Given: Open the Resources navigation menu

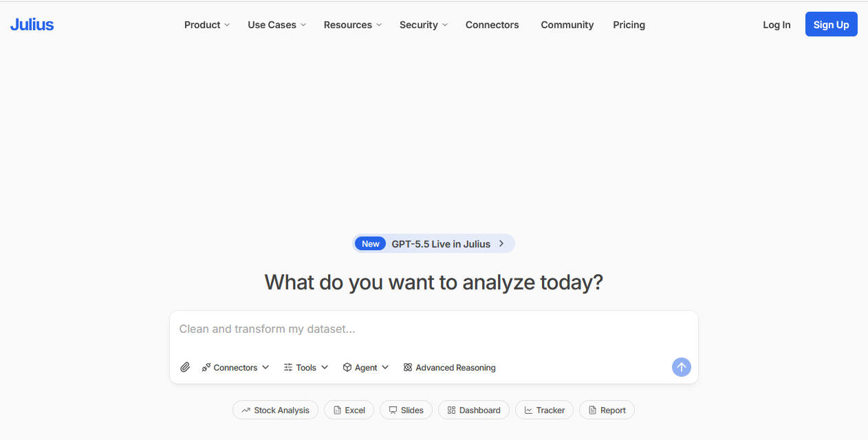Looking at the screenshot, I should 353,25.
